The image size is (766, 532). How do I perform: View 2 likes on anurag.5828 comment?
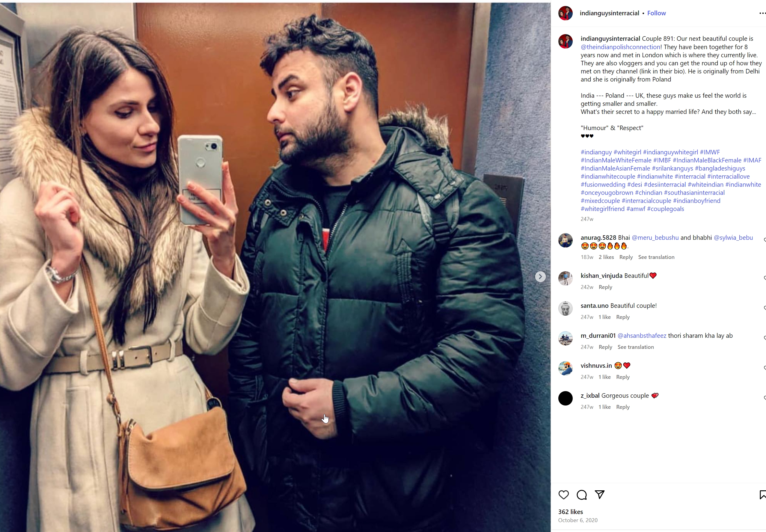[x=606, y=257]
